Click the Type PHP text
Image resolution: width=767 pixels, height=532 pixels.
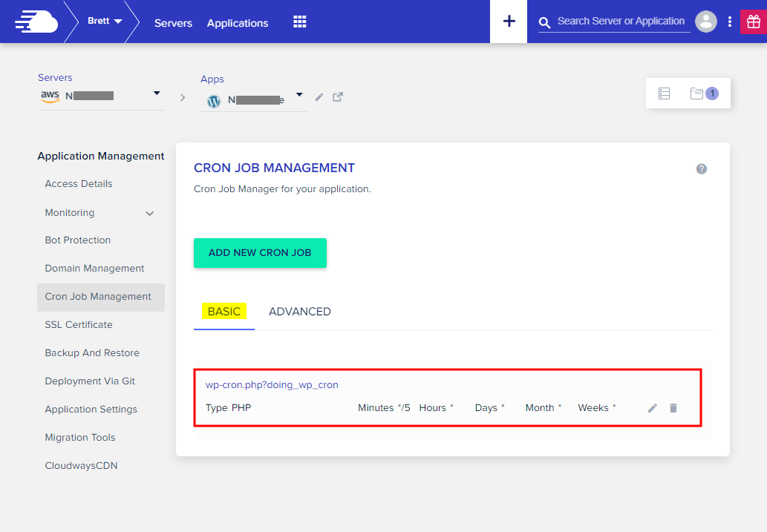(229, 408)
